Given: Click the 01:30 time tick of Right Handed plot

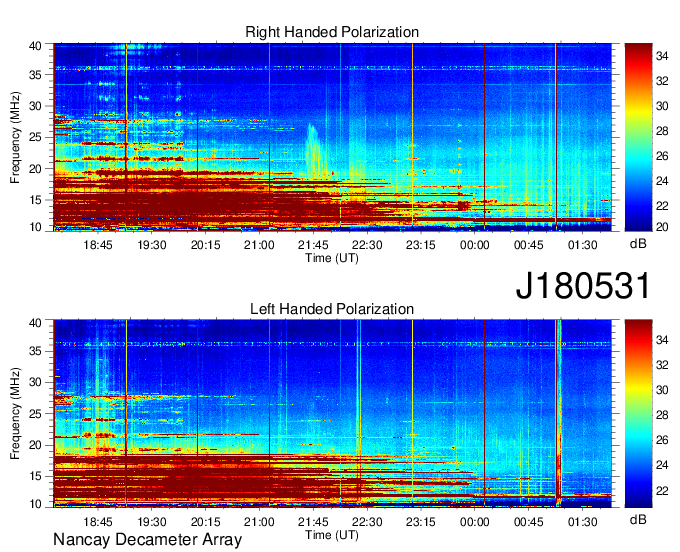Looking at the screenshot, I should tap(583, 245).
